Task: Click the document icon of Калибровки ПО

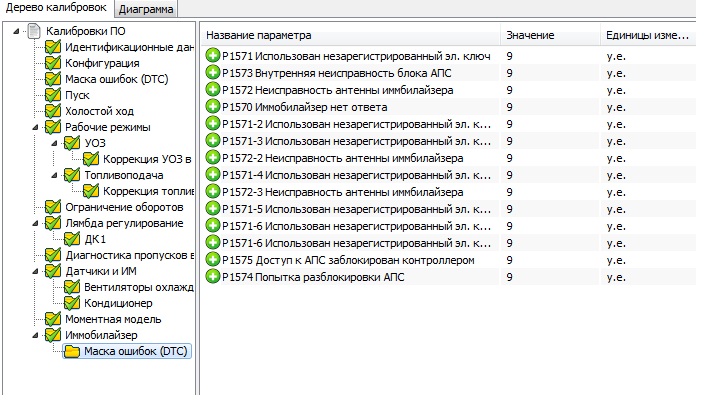Action: [x=34, y=31]
